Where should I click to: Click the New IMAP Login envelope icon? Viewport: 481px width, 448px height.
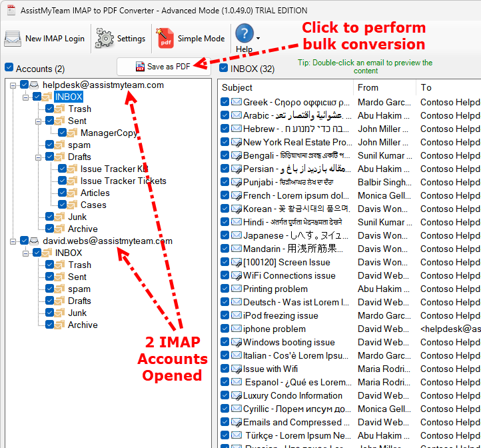[13, 39]
